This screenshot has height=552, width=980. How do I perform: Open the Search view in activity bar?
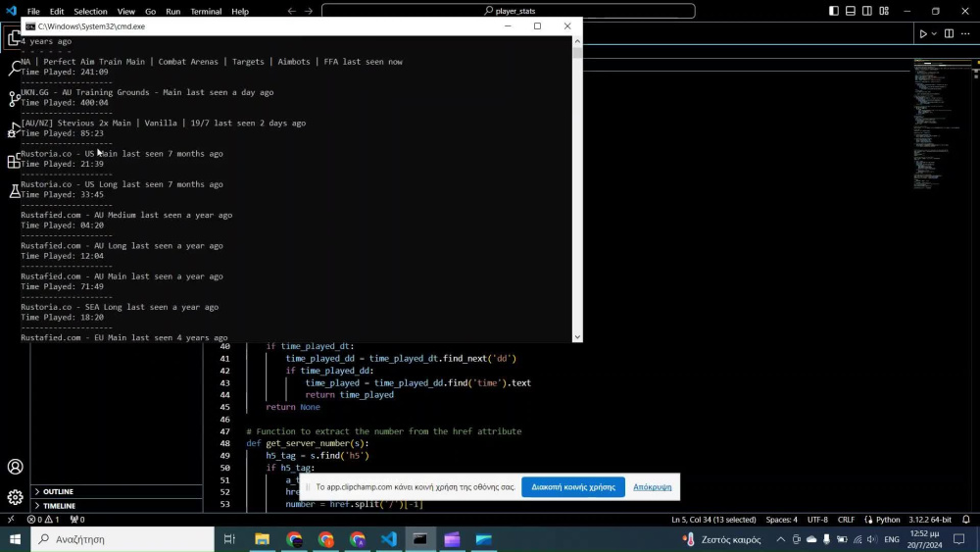(14, 68)
